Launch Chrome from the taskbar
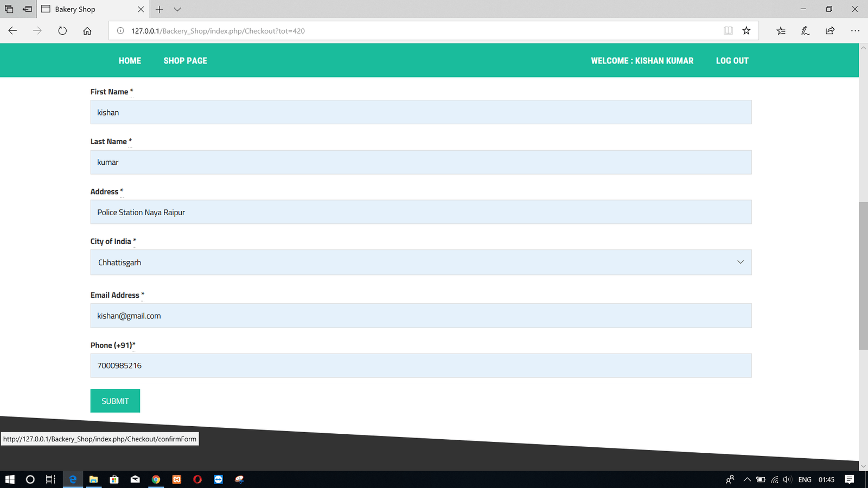 pos(156,479)
